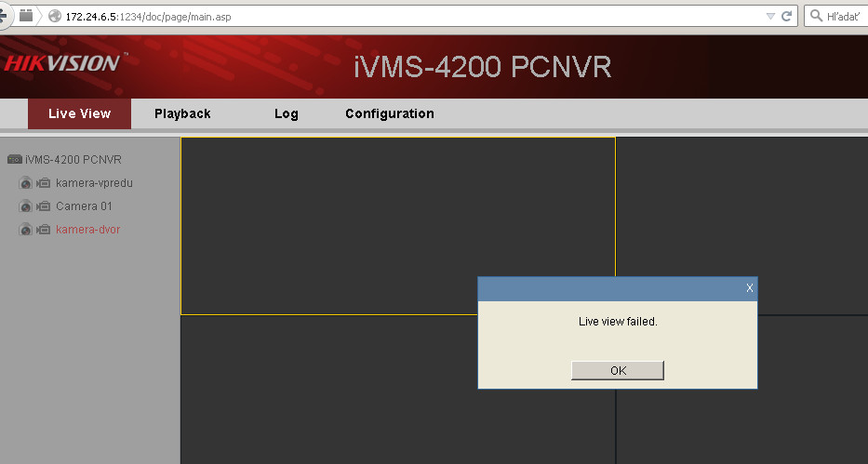868x464 pixels.
Task: Switch to the Playback tab
Action: pos(182,113)
